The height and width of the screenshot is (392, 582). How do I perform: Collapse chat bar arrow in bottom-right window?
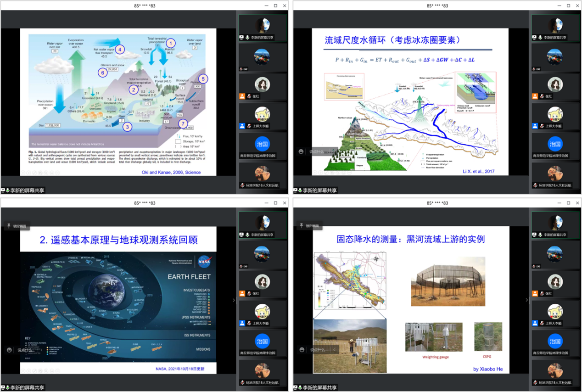pyautogui.click(x=335, y=350)
